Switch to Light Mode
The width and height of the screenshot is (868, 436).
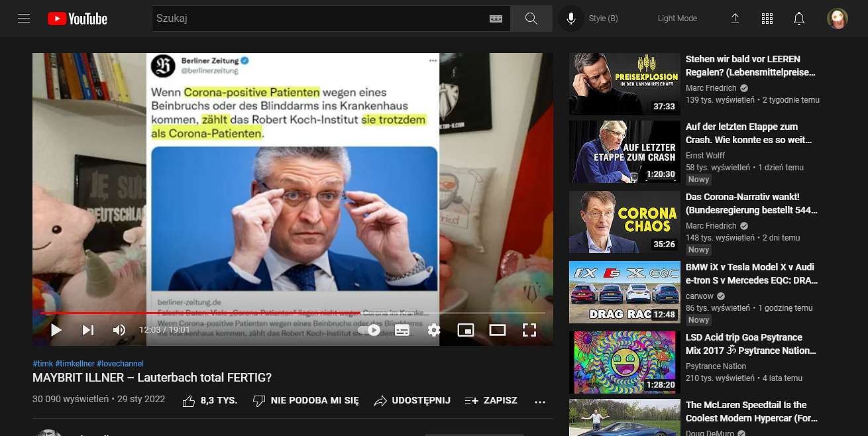coord(677,19)
